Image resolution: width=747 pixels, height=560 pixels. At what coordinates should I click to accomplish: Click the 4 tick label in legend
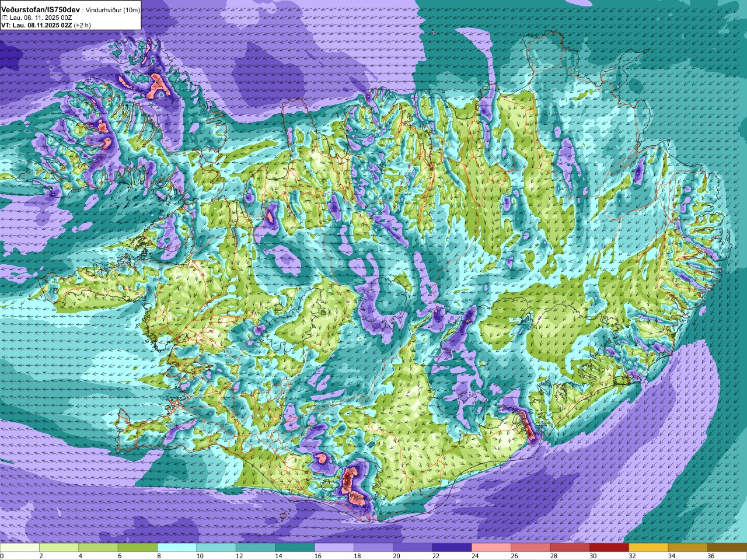[79, 556]
